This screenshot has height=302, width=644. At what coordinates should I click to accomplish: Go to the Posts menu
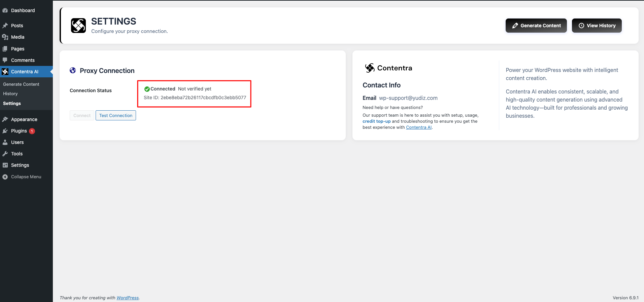pyautogui.click(x=26, y=26)
